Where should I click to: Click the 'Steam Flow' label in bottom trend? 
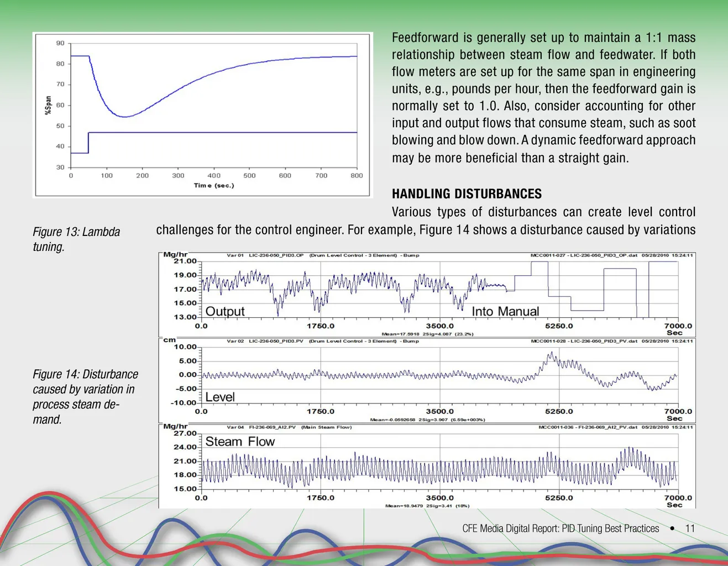click(240, 442)
